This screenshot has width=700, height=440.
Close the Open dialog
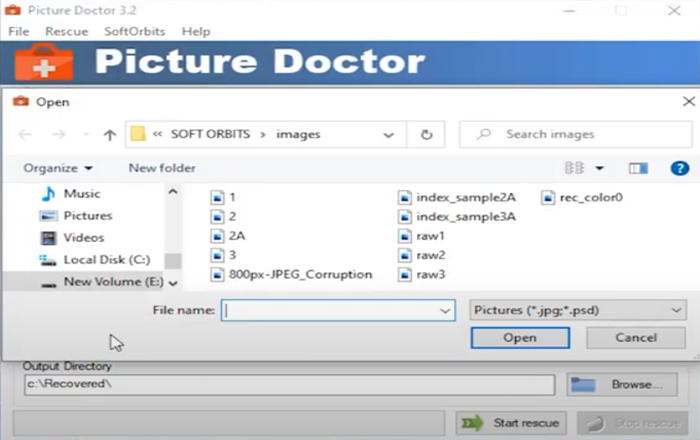688,102
